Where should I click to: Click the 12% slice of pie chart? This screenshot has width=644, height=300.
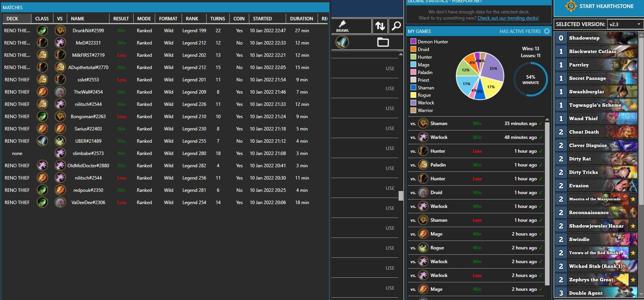(x=465, y=70)
